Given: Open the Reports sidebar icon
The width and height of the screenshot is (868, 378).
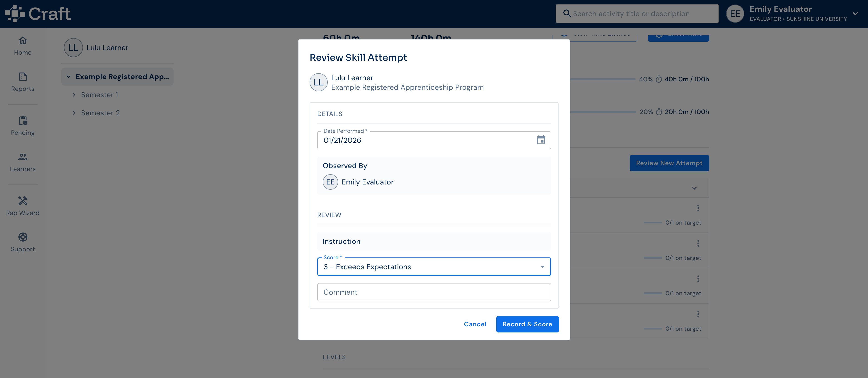Looking at the screenshot, I should point(23,77).
